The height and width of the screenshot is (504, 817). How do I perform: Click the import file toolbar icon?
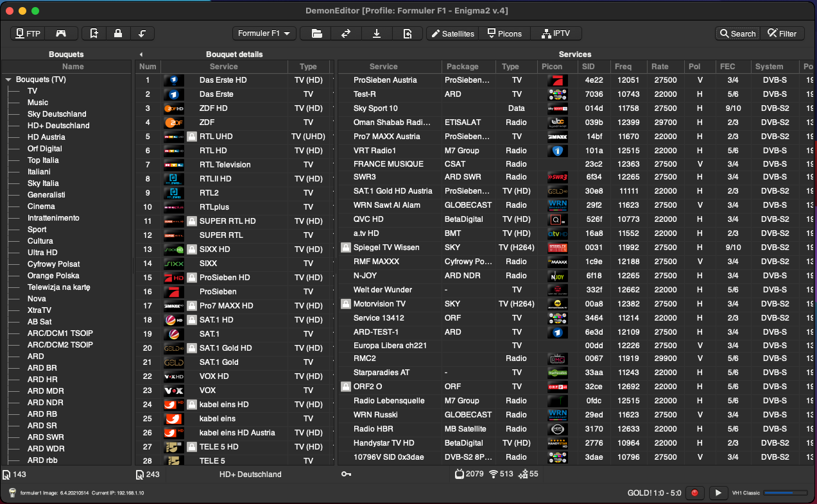(408, 33)
